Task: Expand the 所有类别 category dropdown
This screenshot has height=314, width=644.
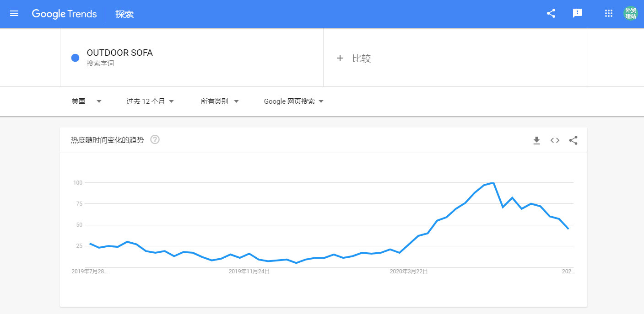Action: pyautogui.click(x=220, y=101)
